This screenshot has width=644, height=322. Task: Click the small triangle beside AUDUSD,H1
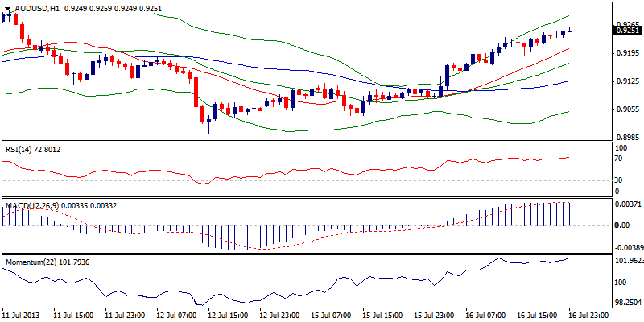point(7,6)
